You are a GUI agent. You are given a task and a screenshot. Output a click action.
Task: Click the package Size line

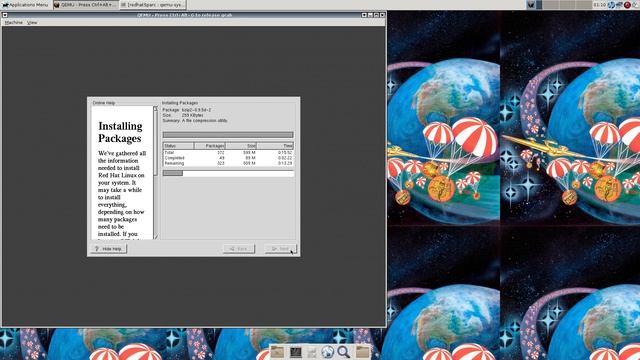(182, 115)
